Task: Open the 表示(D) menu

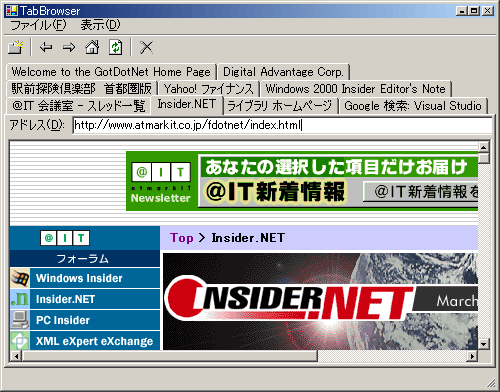Action: [100, 25]
